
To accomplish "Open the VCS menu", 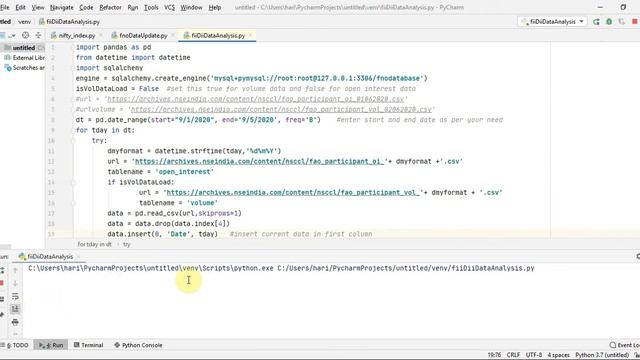I will tap(169, 7).
